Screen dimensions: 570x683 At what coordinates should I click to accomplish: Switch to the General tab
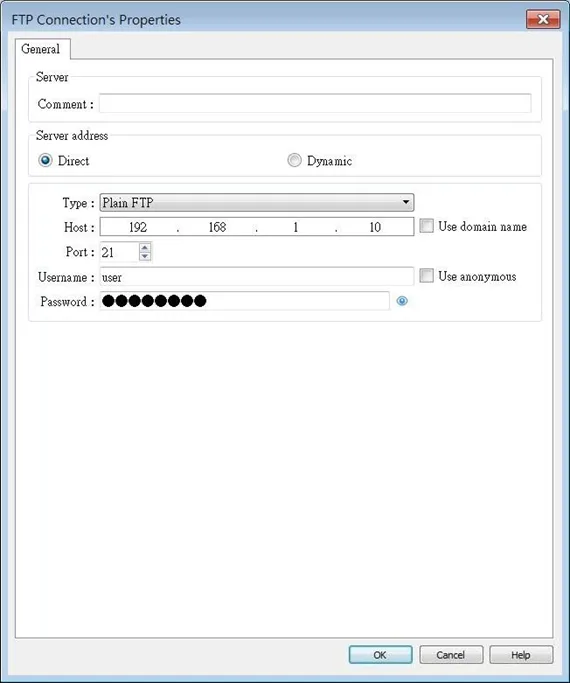click(41, 49)
